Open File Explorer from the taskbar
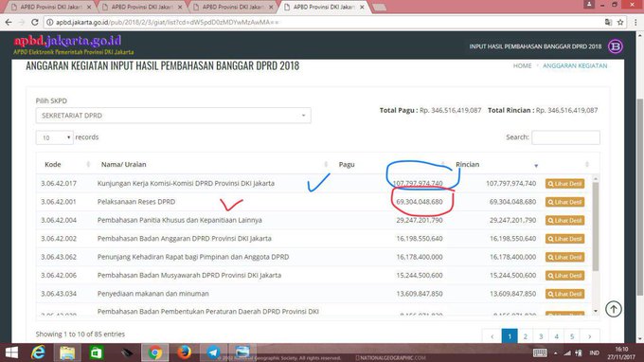The width and height of the screenshot is (644, 362). tap(67, 353)
